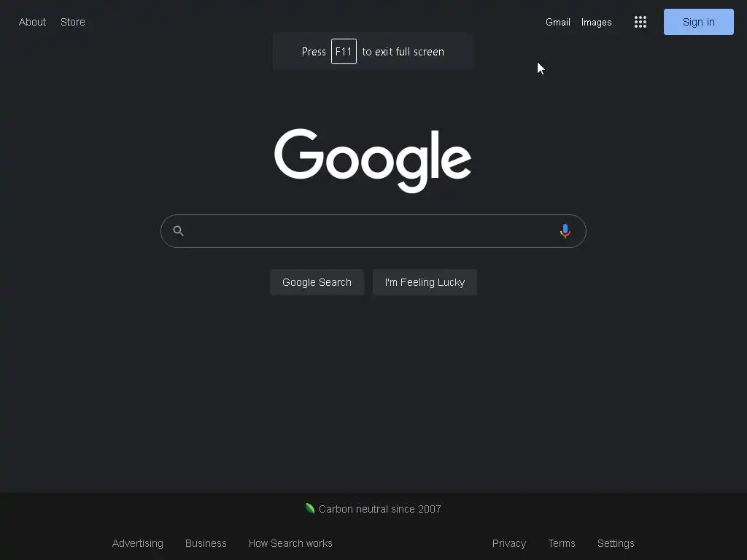Click the F11 key indicator box
747x560 pixels.
click(344, 52)
